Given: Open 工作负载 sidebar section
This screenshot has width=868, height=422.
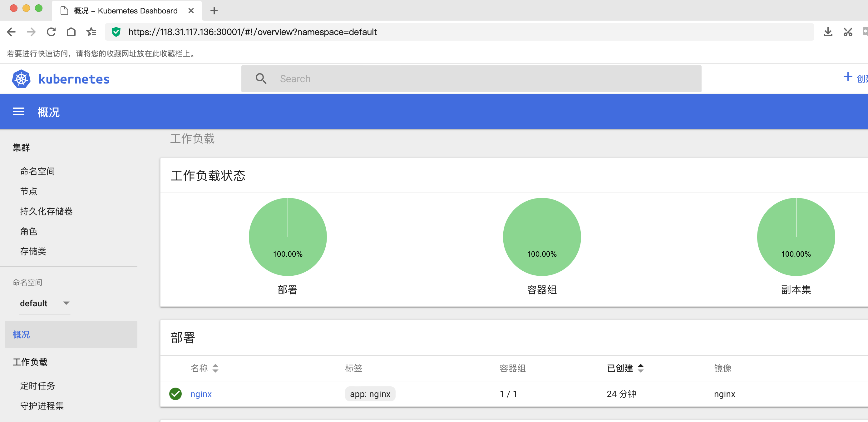Looking at the screenshot, I should 30,362.
